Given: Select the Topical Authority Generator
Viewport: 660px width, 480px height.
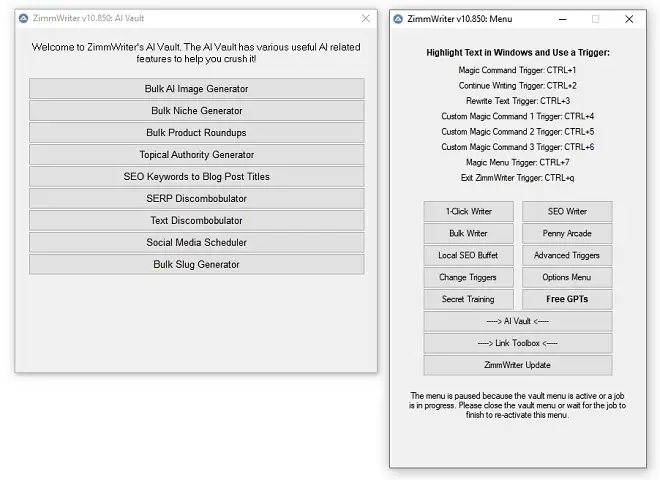Looking at the screenshot, I should (196, 155).
